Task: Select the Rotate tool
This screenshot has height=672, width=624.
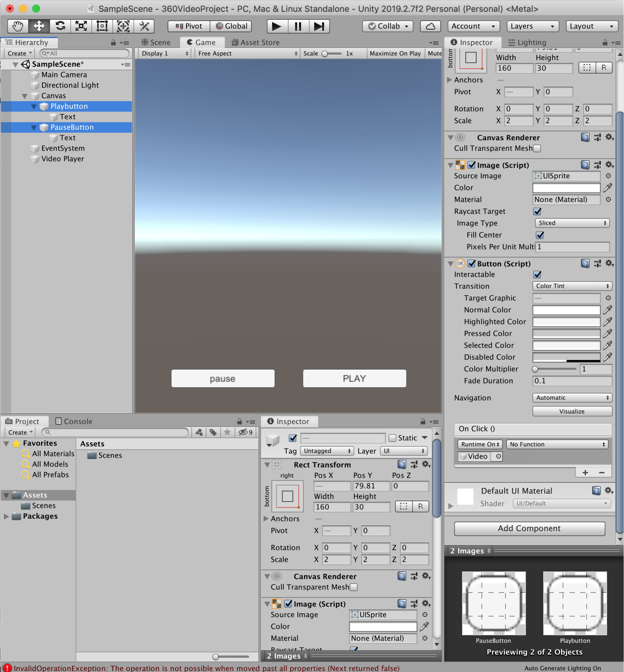Action: coord(60,26)
